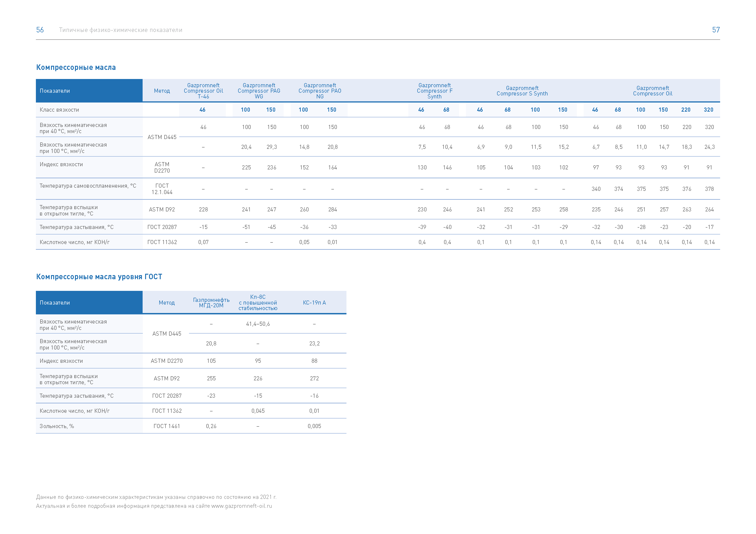Click the 'Зольность, %' row label
This screenshot has height=534, width=756.
(x=57, y=426)
